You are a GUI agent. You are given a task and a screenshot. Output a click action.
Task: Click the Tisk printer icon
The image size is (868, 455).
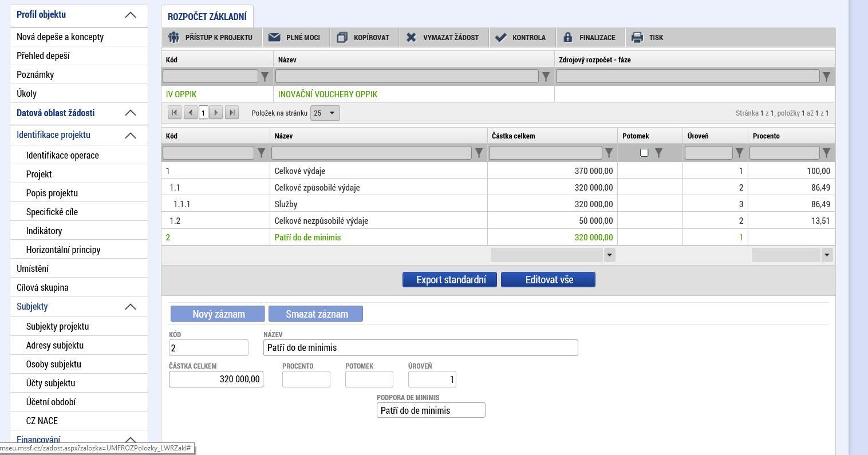click(637, 37)
